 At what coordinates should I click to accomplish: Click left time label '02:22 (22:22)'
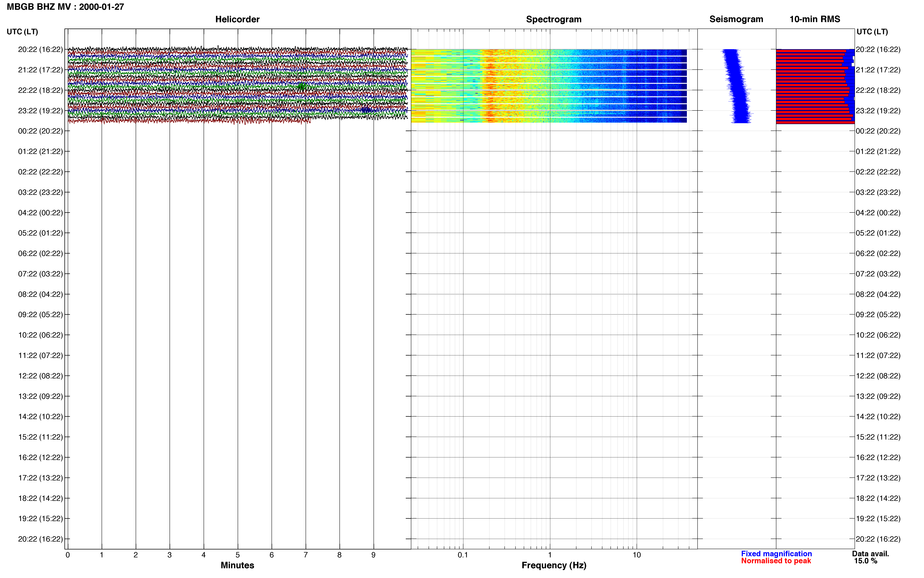point(41,172)
